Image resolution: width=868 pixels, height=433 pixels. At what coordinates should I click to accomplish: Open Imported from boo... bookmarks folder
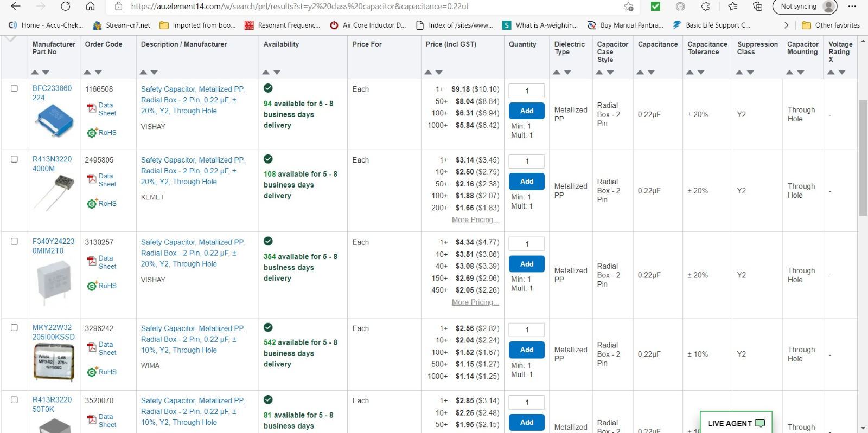(x=197, y=25)
